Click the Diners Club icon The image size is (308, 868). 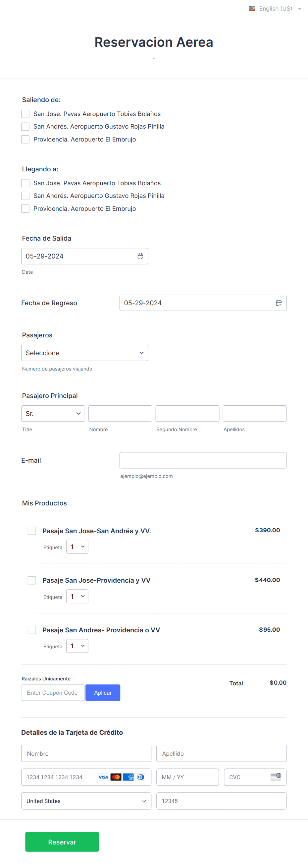coord(141,777)
